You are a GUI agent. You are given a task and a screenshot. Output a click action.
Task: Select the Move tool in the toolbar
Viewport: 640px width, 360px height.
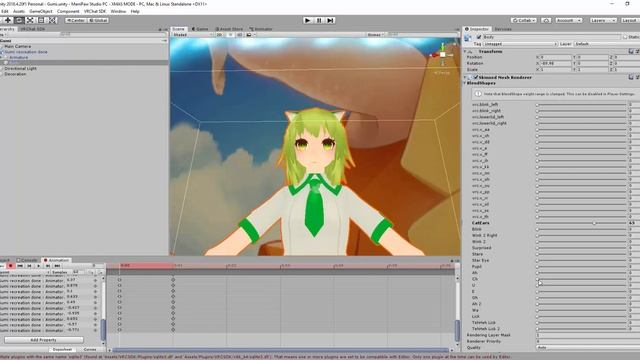[8, 20]
